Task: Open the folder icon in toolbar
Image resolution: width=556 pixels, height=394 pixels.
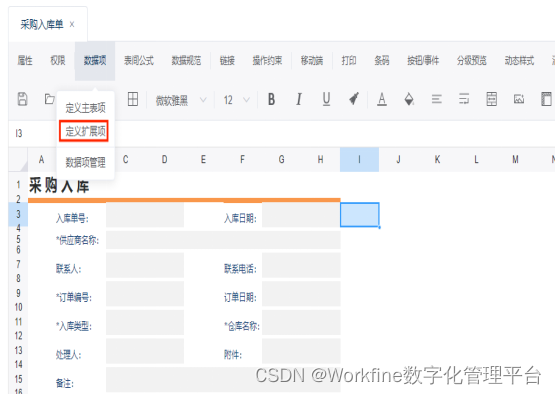Action: point(49,99)
